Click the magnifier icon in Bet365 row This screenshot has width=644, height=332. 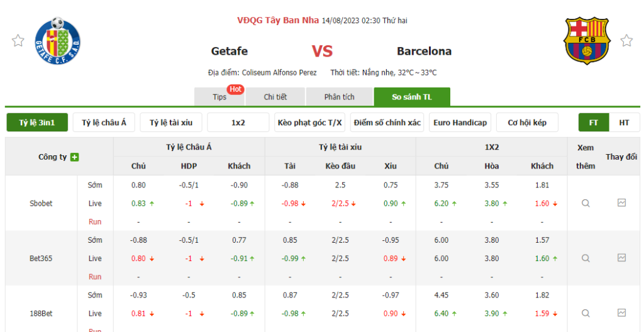tap(586, 258)
